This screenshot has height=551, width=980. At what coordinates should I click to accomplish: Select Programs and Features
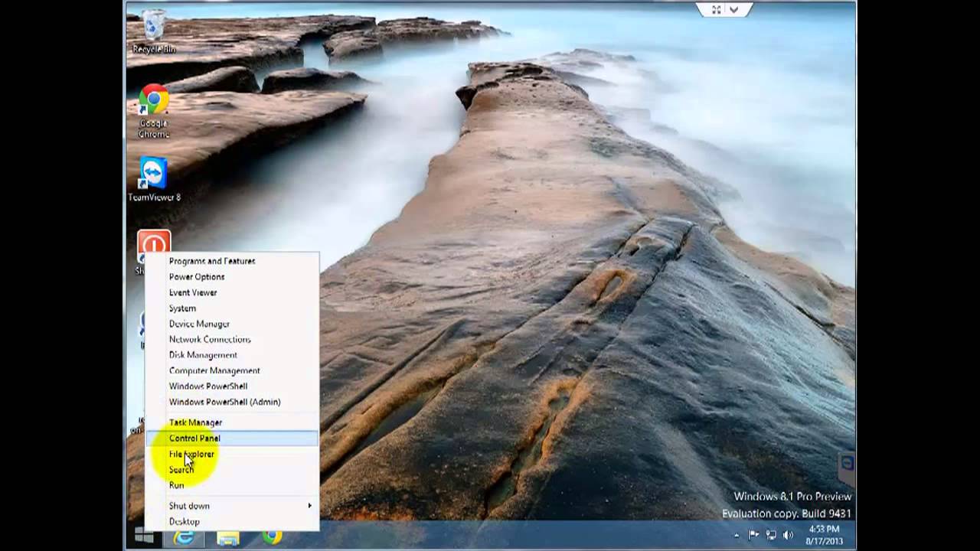point(232,261)
